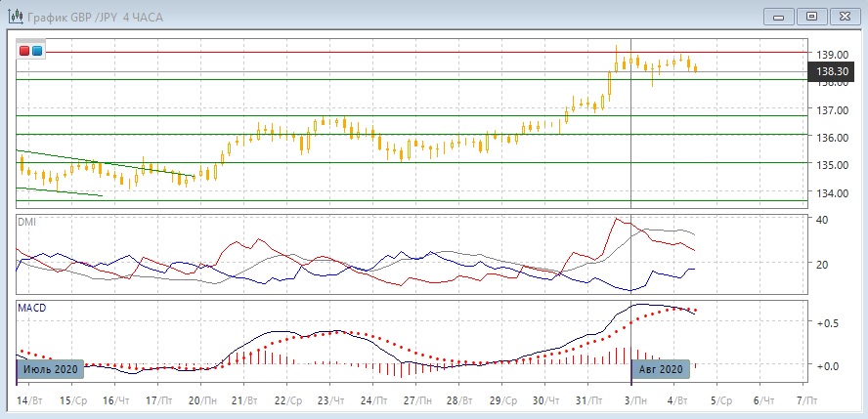This screenshot has height=419, width=868.
Task: Click the 20/Пн date on time axis
Action: click(199, 400)
